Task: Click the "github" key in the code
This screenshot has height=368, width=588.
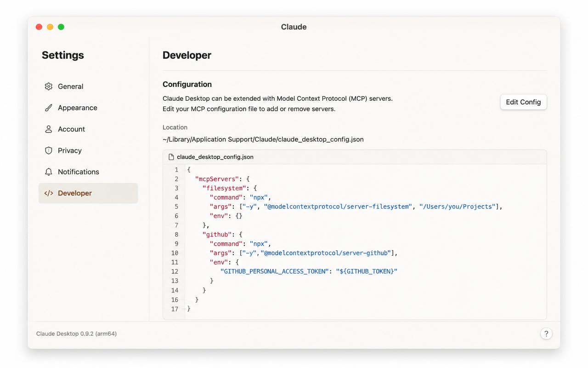Action: click(217, 235)
